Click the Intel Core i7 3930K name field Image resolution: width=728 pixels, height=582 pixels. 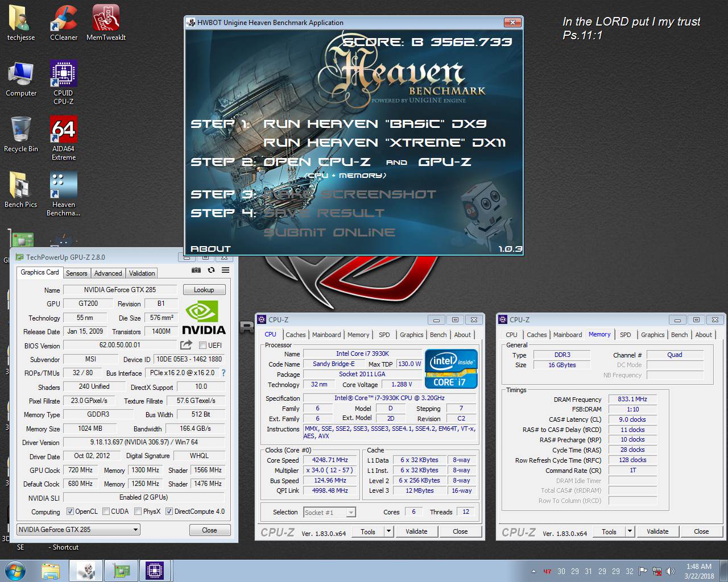[x=362, y=354]
